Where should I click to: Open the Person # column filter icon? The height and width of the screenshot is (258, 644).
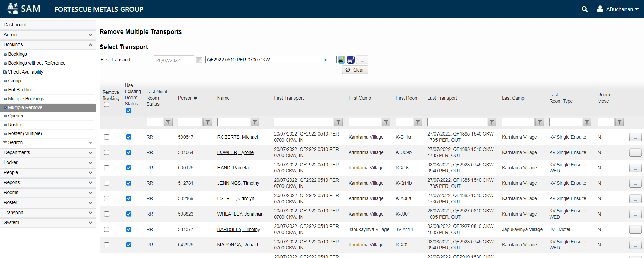(207, 122)
